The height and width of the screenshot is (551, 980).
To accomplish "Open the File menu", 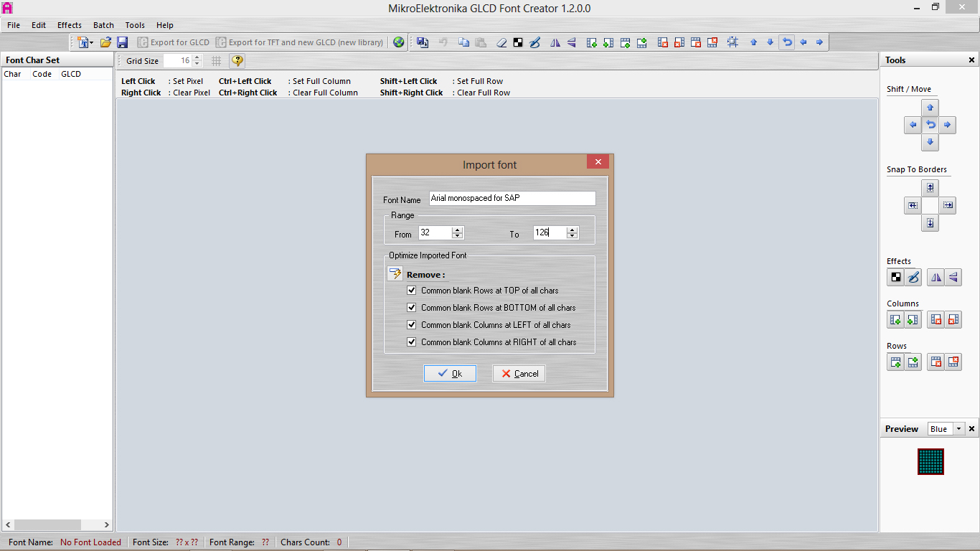I will point(14,25).
